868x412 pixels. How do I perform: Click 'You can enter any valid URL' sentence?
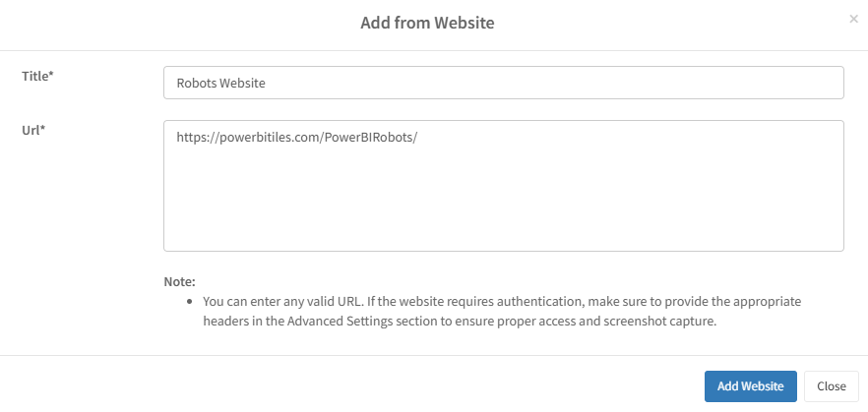(x=287, y=301)
